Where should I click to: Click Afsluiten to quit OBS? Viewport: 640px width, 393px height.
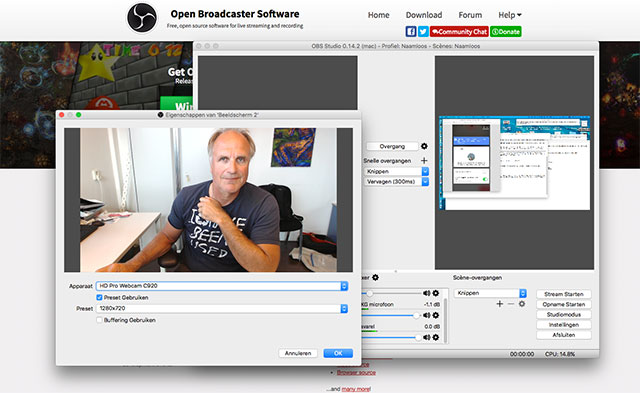564,335
